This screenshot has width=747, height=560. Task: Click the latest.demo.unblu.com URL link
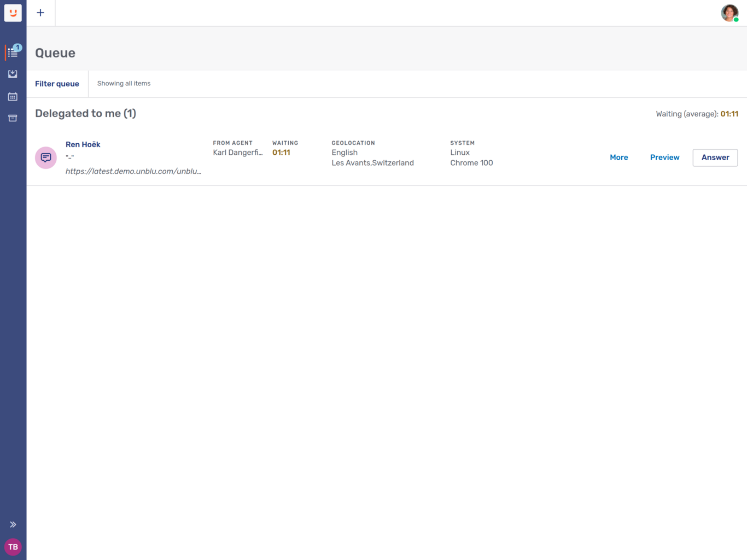(x=133, y=171)
